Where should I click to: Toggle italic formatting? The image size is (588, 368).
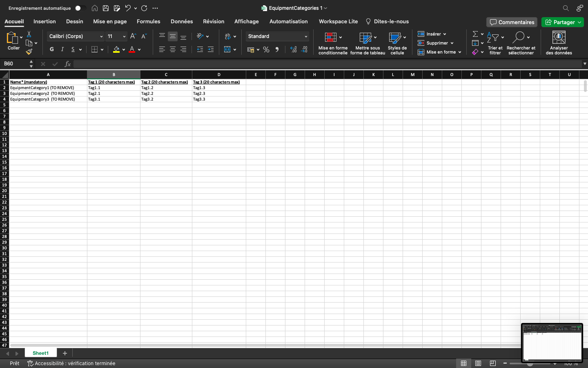(x=62, y=49)
